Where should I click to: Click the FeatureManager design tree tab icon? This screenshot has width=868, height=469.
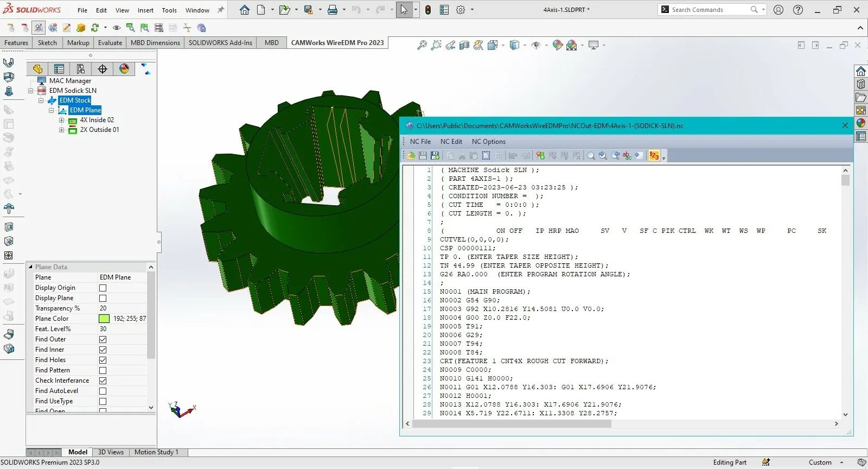(x=37, y=69)
